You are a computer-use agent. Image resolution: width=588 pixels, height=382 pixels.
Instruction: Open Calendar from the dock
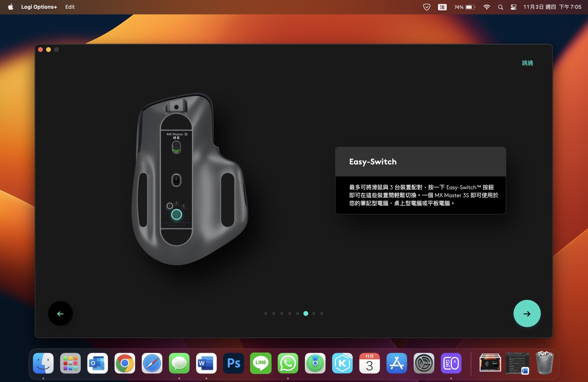[x=370, y=363]
